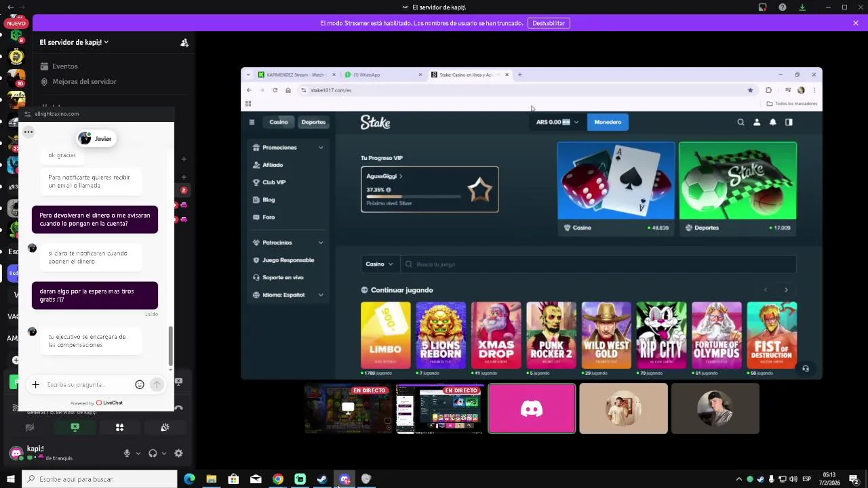This screenshot has height=488, width=868.
Task: Click the Stake logo
Action: (375, 122)
